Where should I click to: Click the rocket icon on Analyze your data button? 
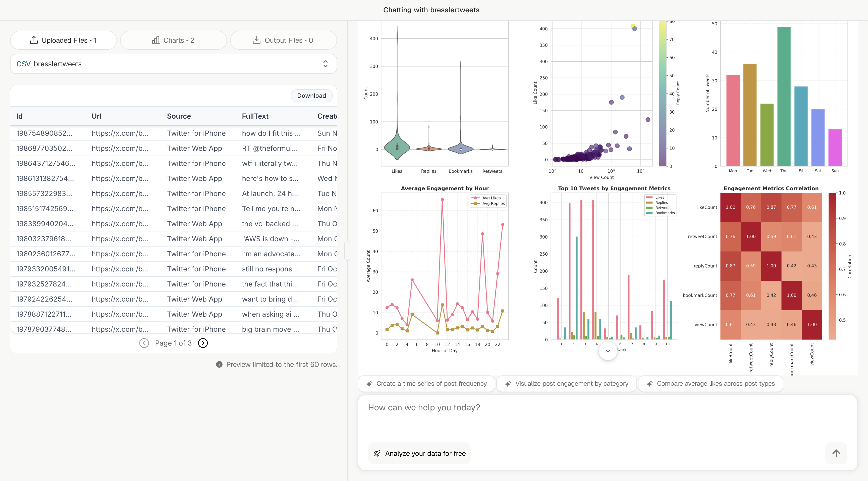click(x=378, y=453)
